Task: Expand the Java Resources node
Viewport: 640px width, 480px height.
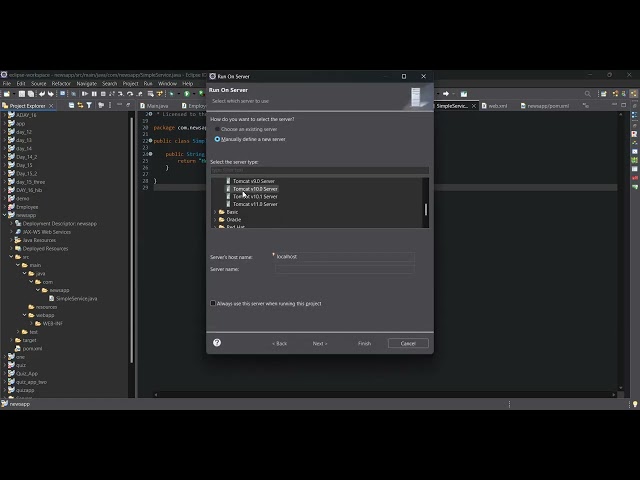Action: (11, 240)
